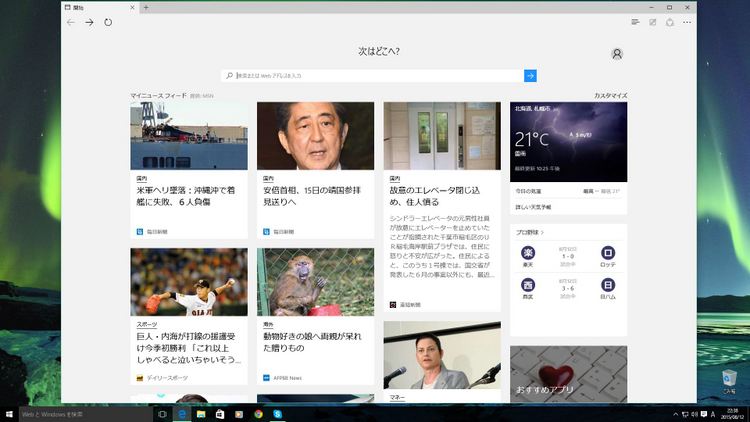Click the user account profile icon
The image size is (750, 422).
tap(617, 54)
